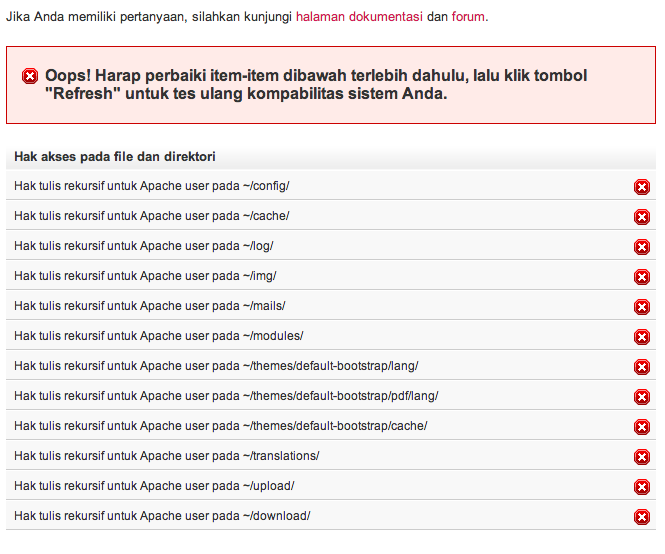Select text row ending in ~/modules/

point(159,336)
